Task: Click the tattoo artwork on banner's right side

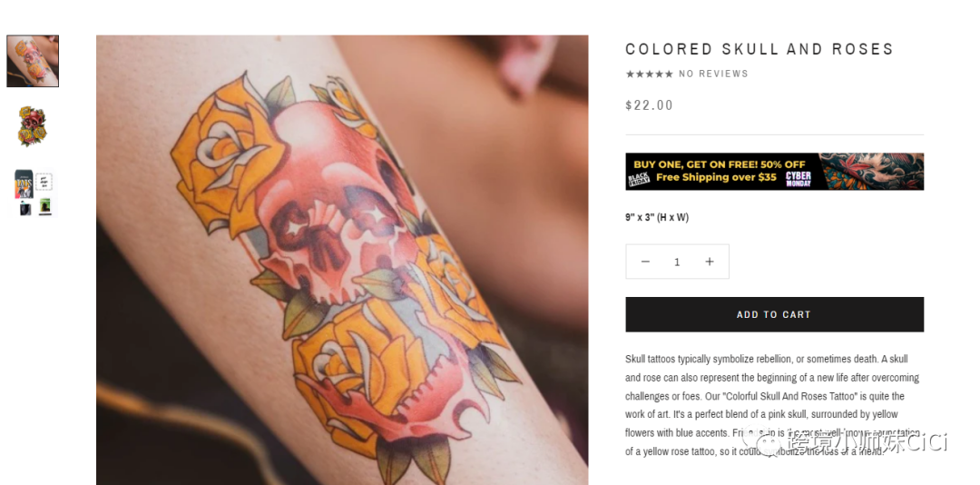Action: tap(871, 171)
